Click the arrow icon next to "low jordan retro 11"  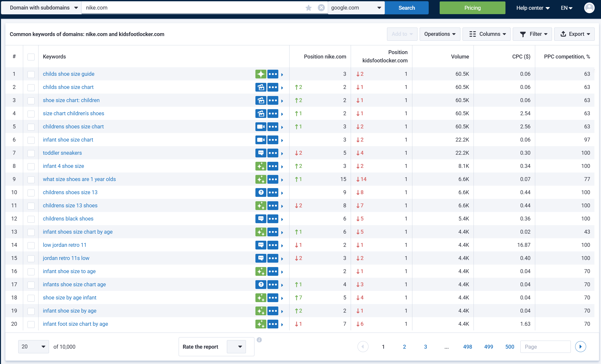click(282, 245)
